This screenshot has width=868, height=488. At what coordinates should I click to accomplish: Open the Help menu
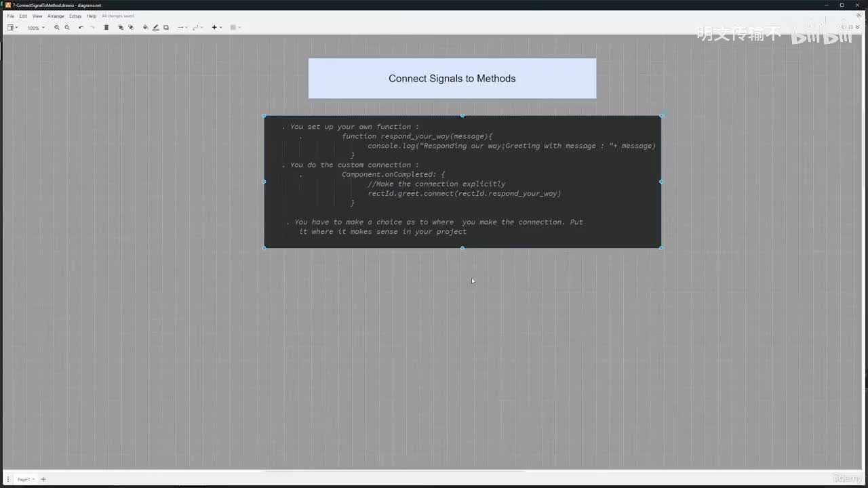(x=92, y=16)
